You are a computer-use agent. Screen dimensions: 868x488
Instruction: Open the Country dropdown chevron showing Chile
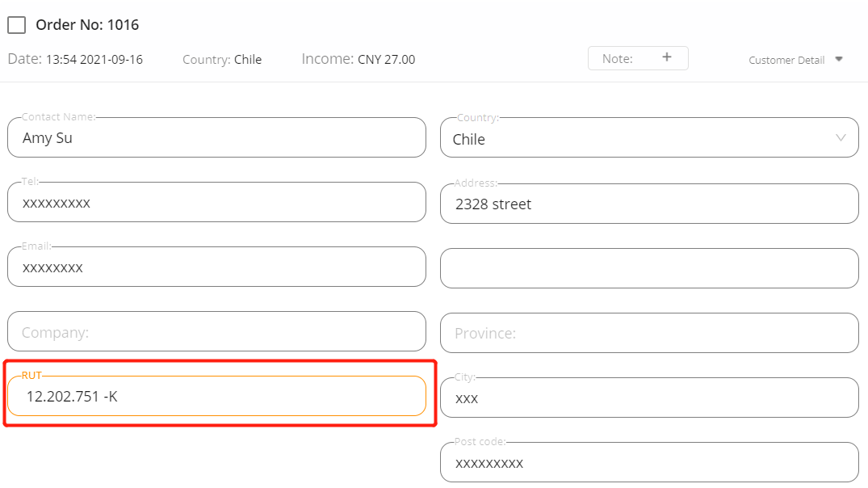point(841,138)
